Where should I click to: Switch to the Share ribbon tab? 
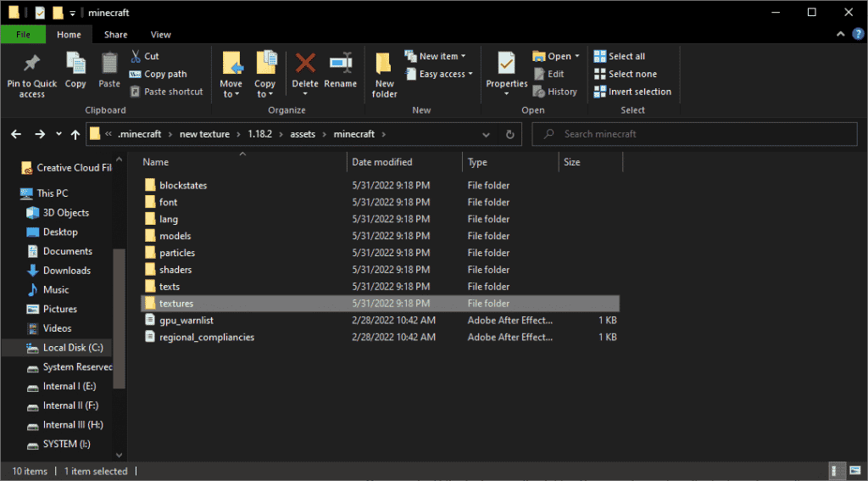pos(115,34)
